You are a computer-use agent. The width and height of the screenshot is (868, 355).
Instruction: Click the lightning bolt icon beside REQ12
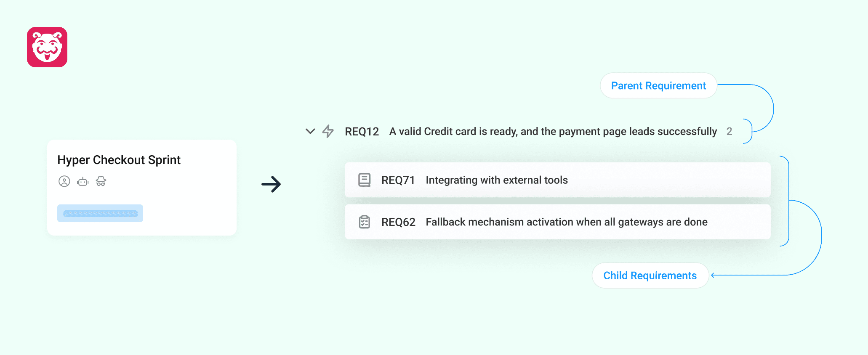[328, 131]
